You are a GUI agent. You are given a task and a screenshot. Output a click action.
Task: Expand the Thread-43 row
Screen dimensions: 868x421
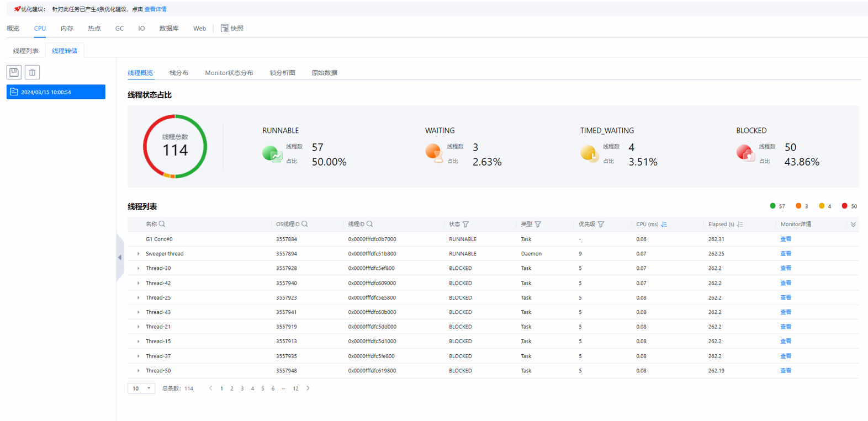point(138,312)
